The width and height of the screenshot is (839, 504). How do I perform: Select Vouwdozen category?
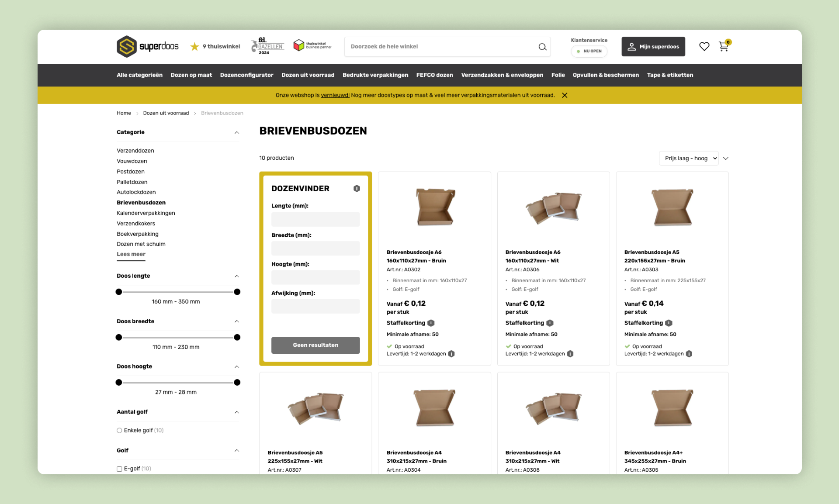(x=132, y=161)
